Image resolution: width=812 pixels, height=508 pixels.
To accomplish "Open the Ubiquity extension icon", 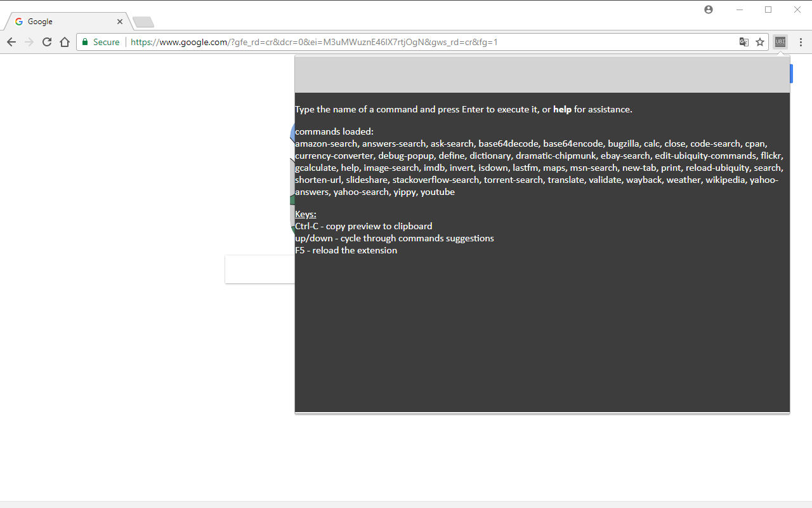I will [x=780, y=42].
